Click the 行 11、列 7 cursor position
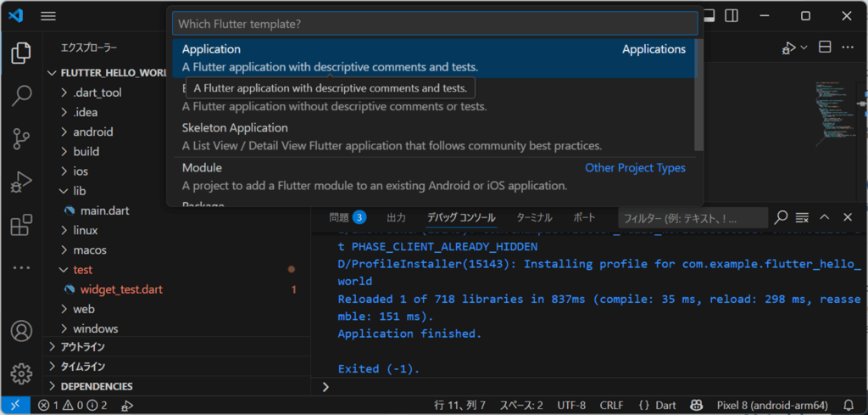This screenshot has width=868, height=415. tap(459, 406)
